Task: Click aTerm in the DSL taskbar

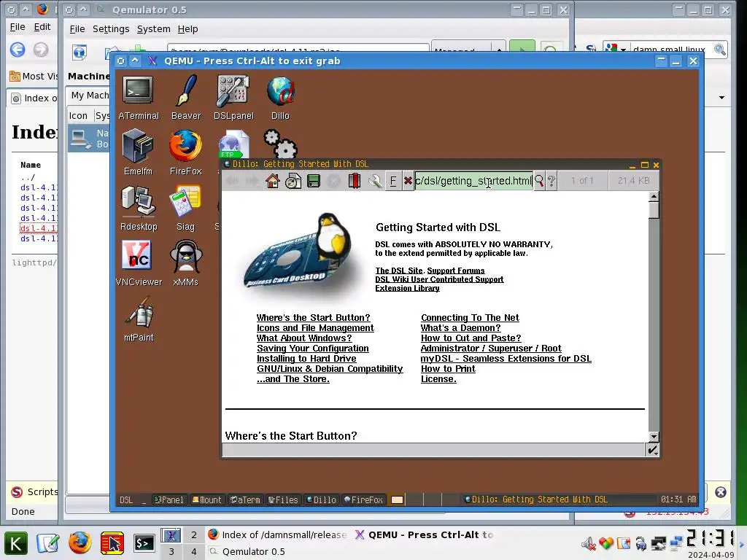Action: click(x=245, y=499)
